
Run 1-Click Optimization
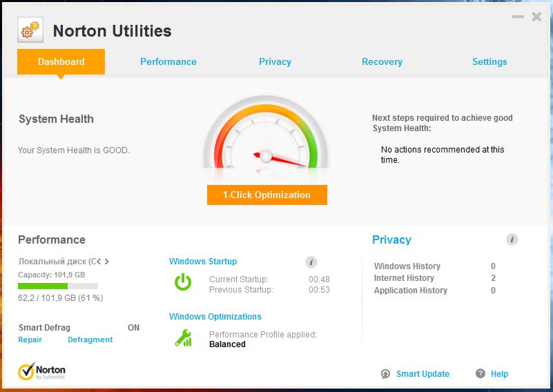click(x=267, y=195)
